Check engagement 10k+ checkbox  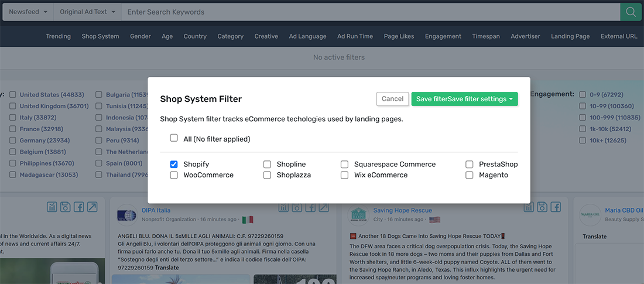pos(583,141)
